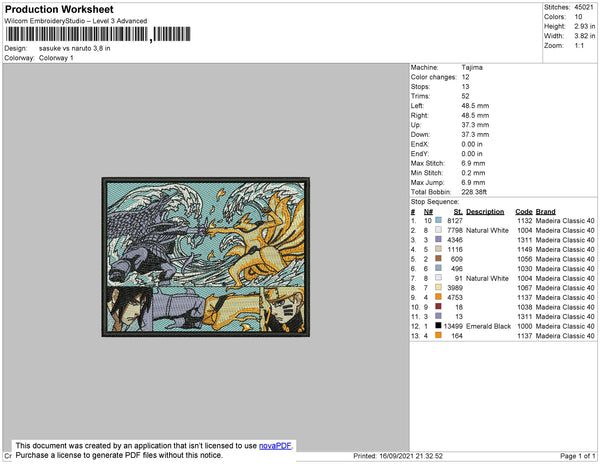The width and height of the screenshot is (600, 464).
Task: Click the Height value '2.93 in'
Action: pyautogui.click(x=584, y=26)
